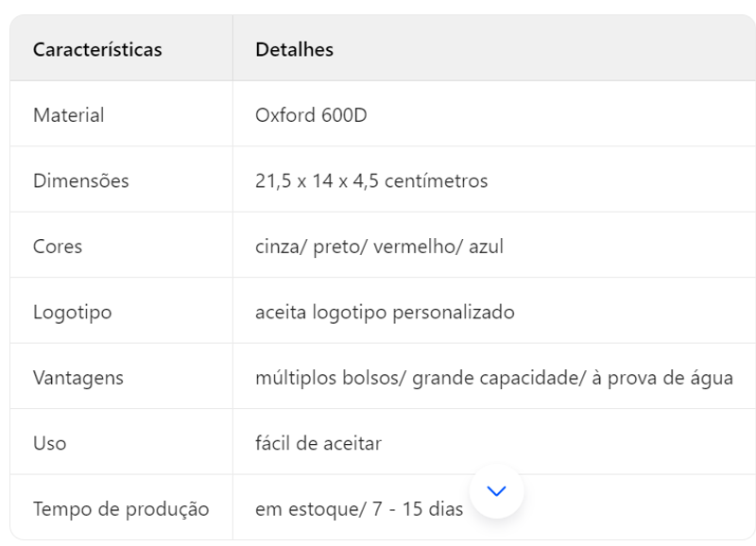Select the Cores row label
The width and height of the screenshot is (756, 546).
[58, 247]
